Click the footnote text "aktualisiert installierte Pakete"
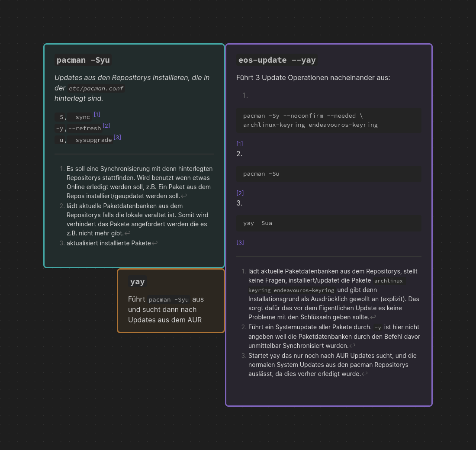The width and height of the screenshot is (476, 450). [x=109, y=243]
